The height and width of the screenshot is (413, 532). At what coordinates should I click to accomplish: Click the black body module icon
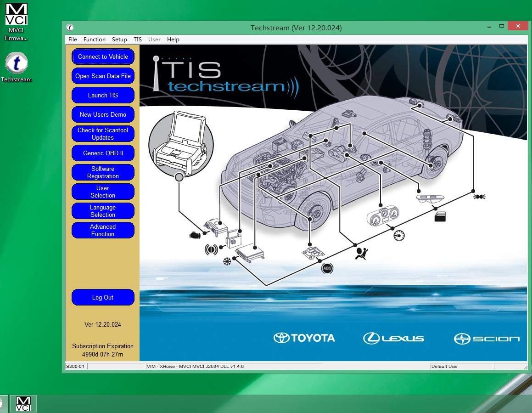pos(440,217)
